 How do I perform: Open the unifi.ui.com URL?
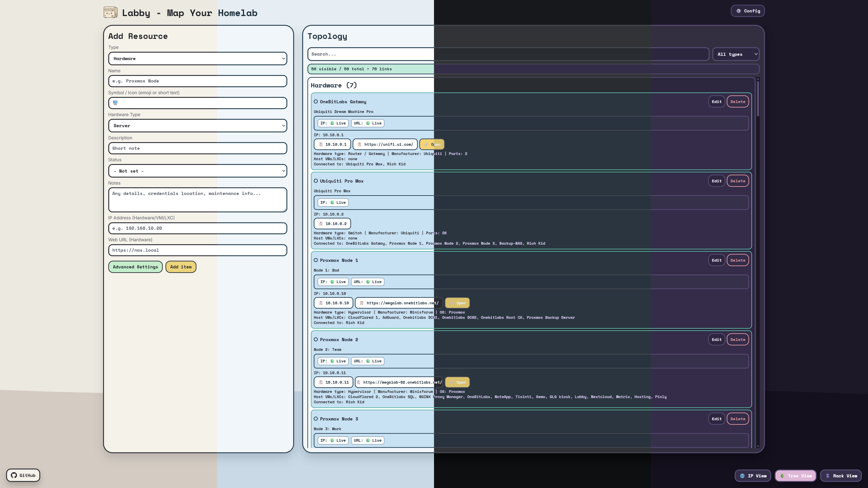coord(432,145)
